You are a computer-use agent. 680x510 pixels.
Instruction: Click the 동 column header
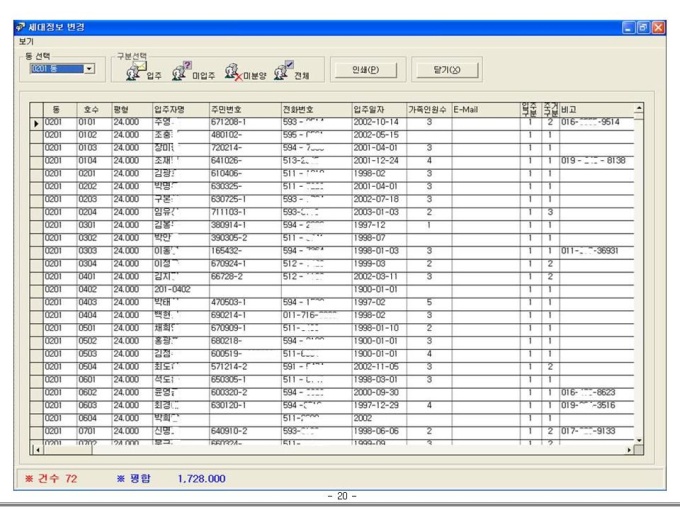point(60,110)
